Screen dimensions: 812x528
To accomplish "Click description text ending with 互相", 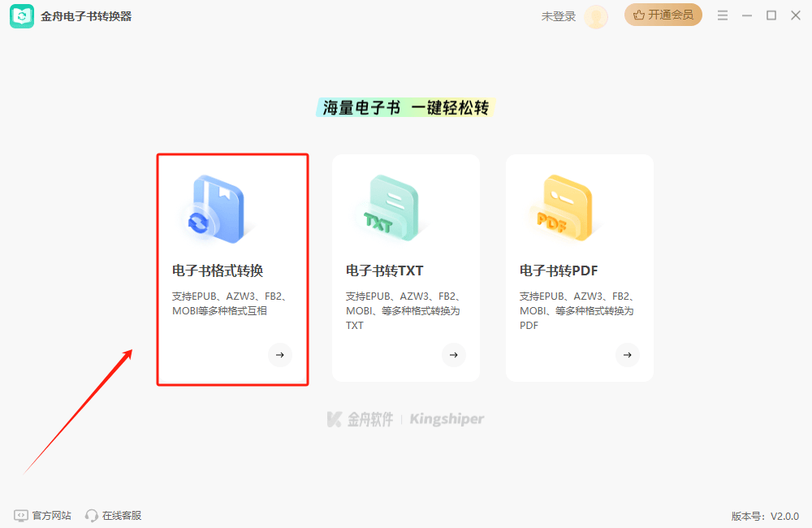I will pyautogui.click(x=230, y=304).
